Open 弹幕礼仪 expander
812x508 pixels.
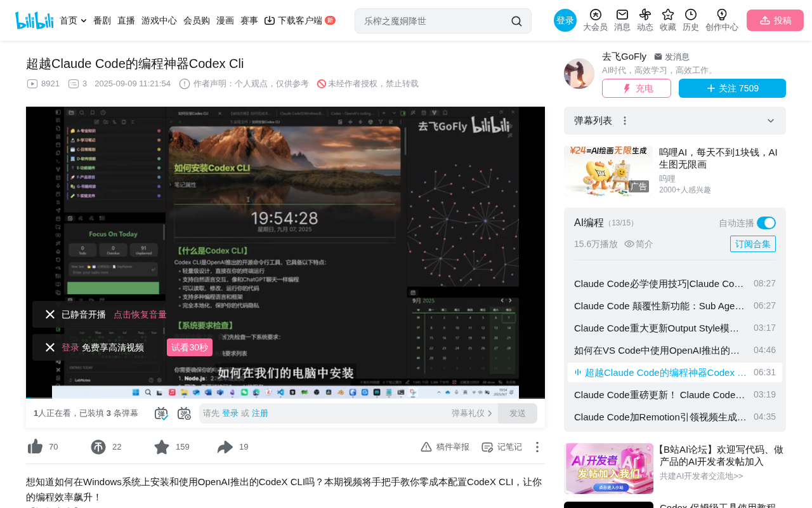[472, 413]
